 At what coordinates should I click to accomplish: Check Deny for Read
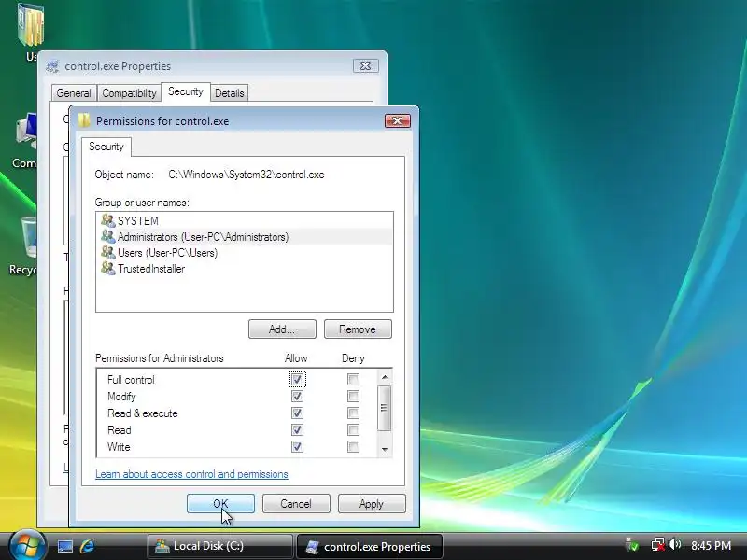[x=353, y=430]
